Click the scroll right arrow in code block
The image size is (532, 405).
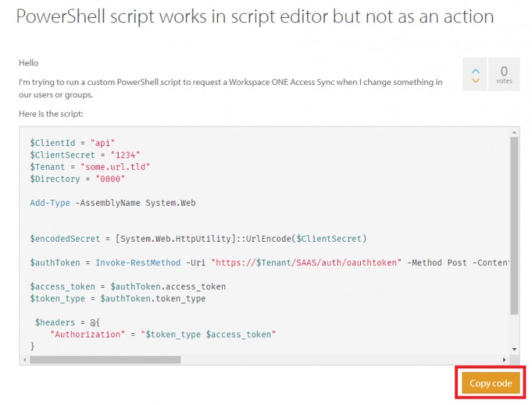point(505,360)
